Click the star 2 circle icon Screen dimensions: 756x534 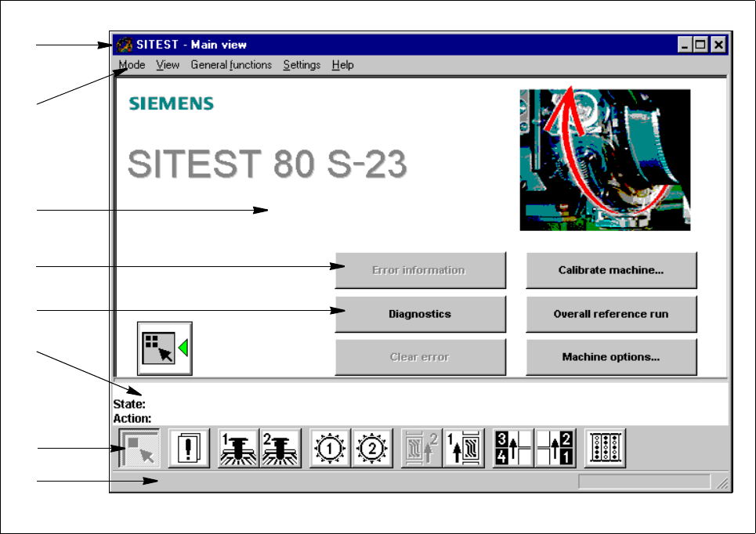tap(371, 448)
